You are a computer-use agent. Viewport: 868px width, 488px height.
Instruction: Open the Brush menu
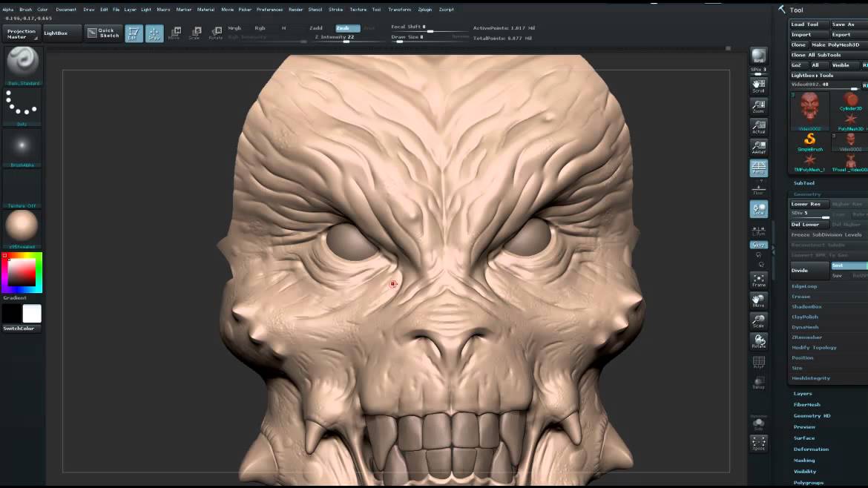(x=25, y=10)
